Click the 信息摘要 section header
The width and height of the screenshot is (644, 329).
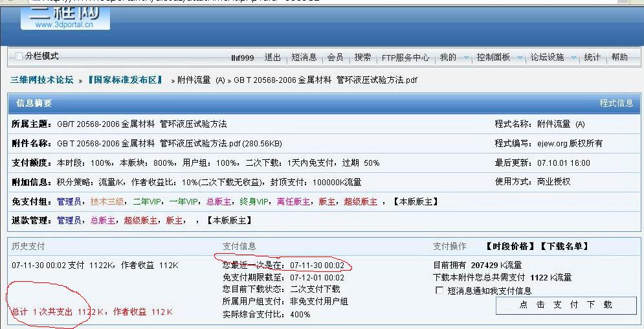[x=34, y=103]
